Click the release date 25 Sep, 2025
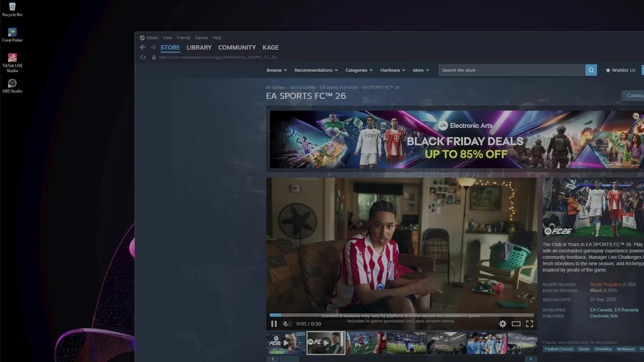Screen dimensions: 644x362 click(x=603, y=300)
